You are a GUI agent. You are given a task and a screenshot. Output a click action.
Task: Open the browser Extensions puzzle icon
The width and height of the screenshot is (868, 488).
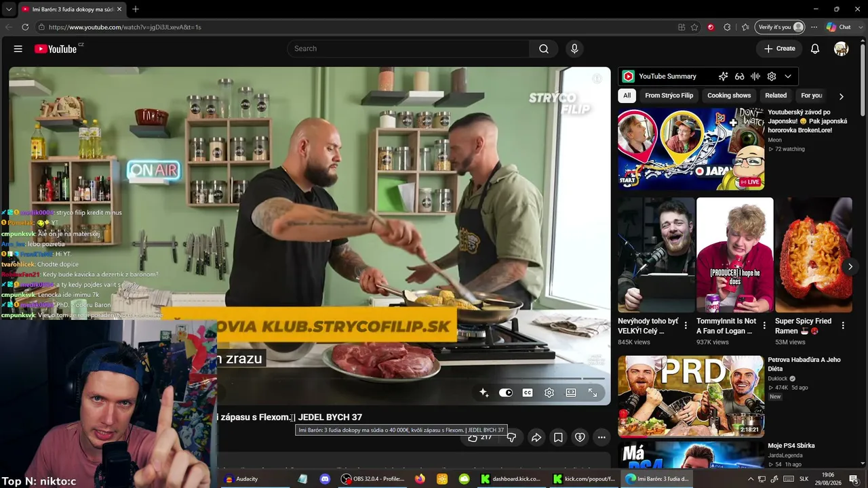[727, 27]
